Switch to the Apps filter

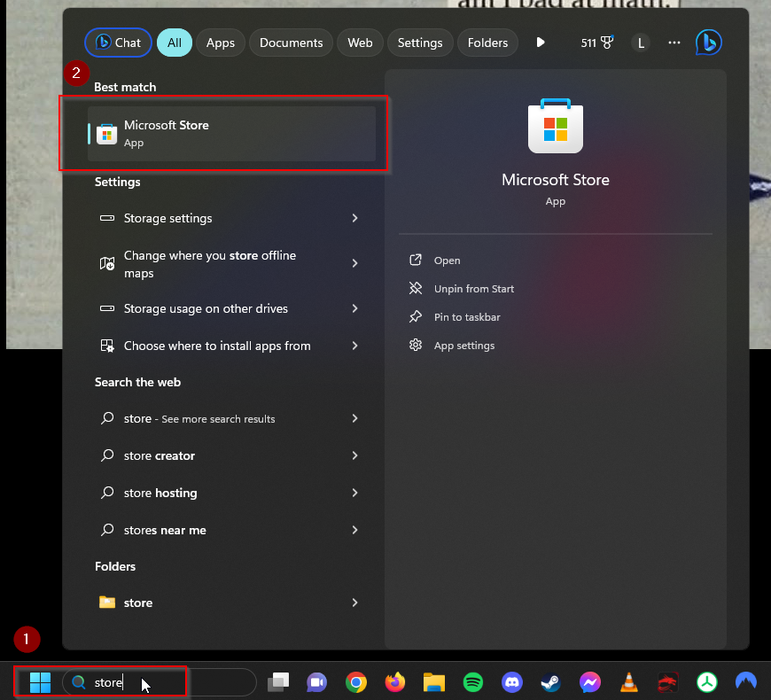pyautogui.click(x=221, y=43)
